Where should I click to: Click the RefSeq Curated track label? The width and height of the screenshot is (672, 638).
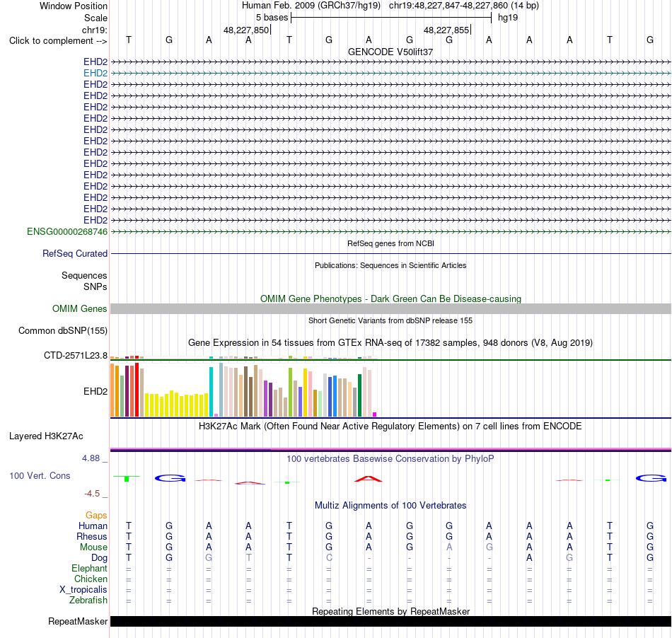click(x=74, y=254)
